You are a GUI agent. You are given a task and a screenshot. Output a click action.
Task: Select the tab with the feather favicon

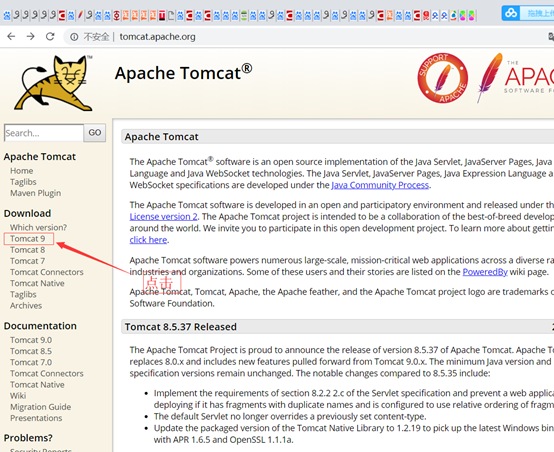click(x=80, y=16)
